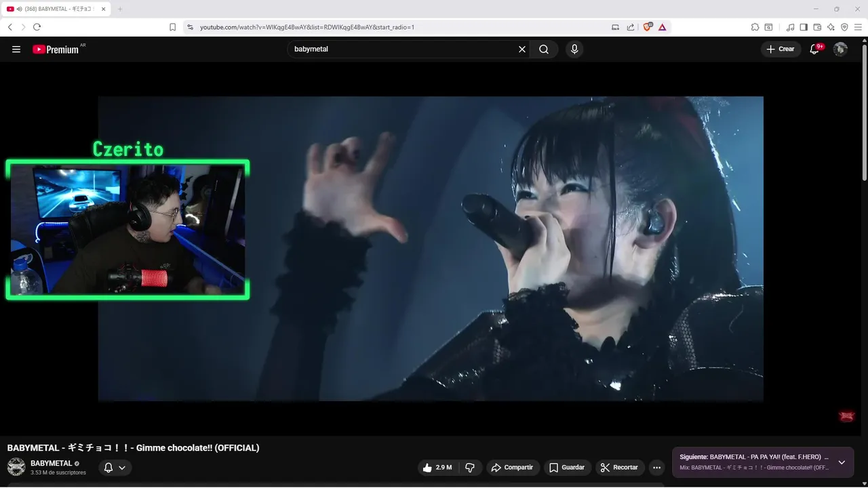Click the search magnifier button
Image resolution: width=868 pixels, height=488 pixels.
coord(544,49)
